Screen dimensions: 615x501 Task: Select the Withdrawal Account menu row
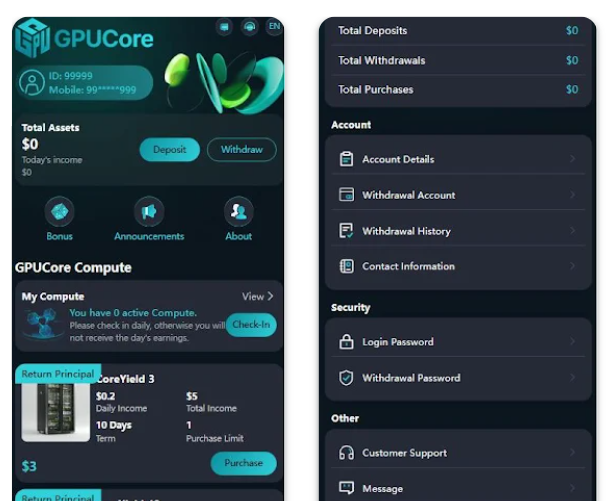pyautogui.click(x=458, y=195)
